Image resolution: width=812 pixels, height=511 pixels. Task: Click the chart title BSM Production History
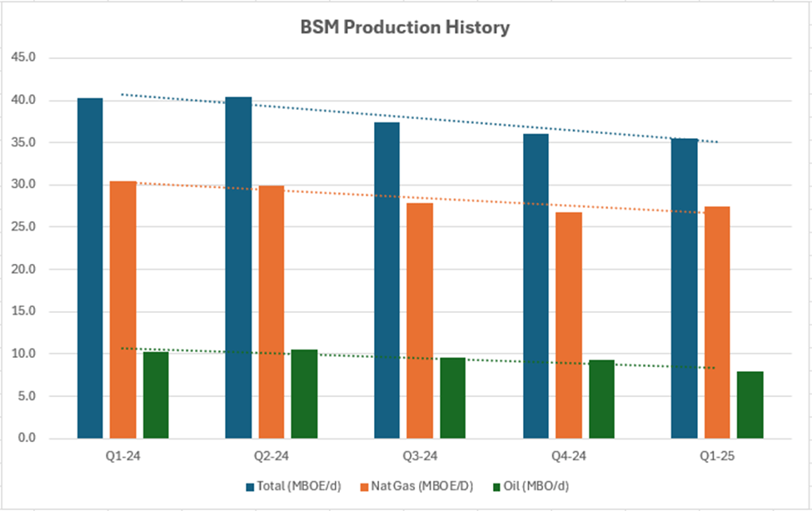(x=406, y=27)
